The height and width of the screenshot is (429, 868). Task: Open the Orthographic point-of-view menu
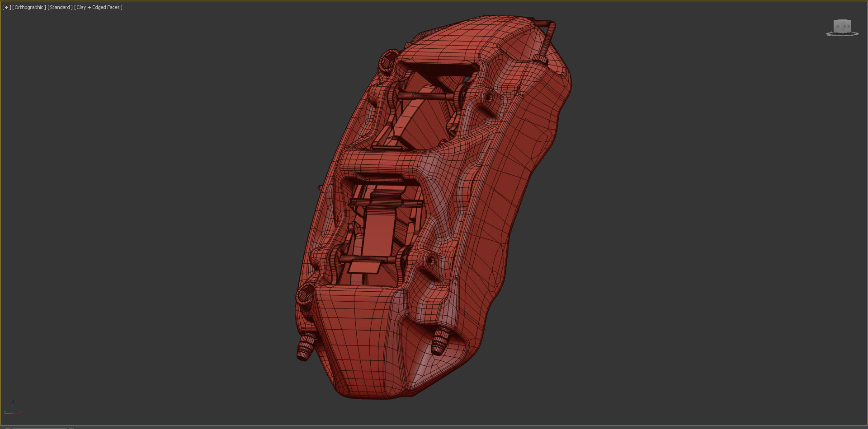[x=29, y=7]
